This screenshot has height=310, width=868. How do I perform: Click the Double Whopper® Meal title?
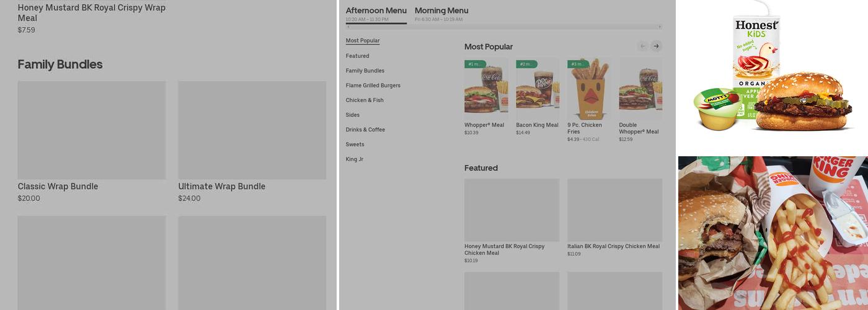[x=639, y=128]
